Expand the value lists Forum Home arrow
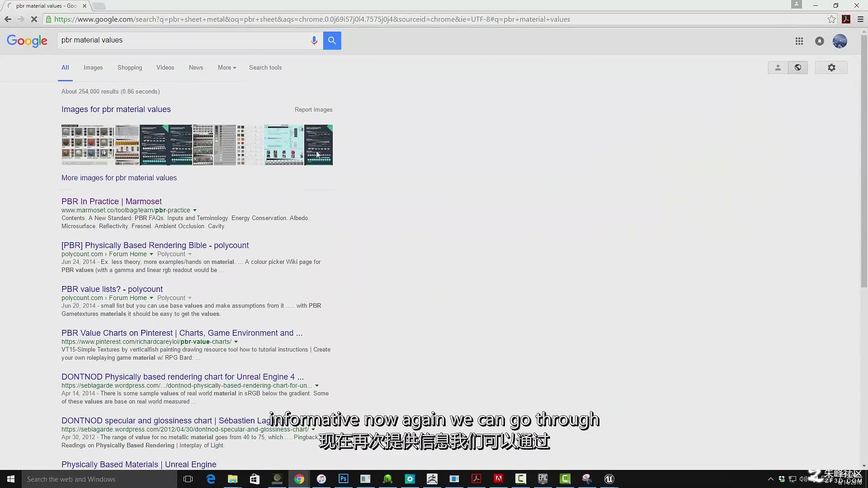The image size is (868, 488). pyautogui.click(x=151, y=298)
